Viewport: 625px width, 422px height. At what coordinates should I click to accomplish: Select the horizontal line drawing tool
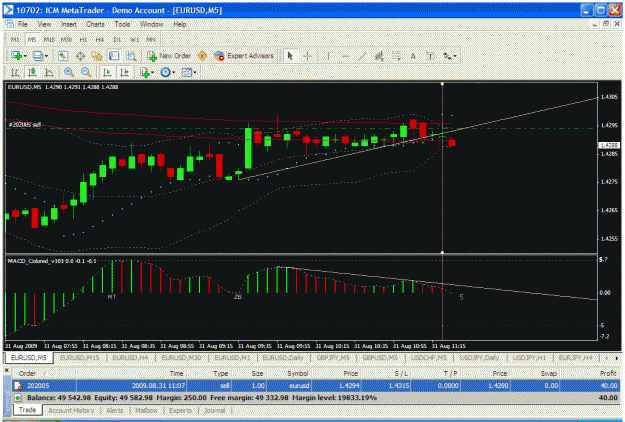tap(346, 56)
